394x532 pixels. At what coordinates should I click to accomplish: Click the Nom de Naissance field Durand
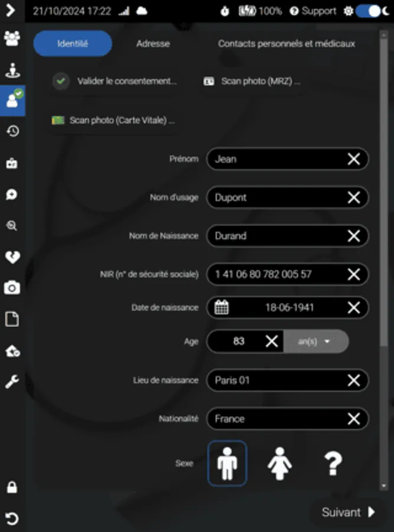tap(287, 236)
